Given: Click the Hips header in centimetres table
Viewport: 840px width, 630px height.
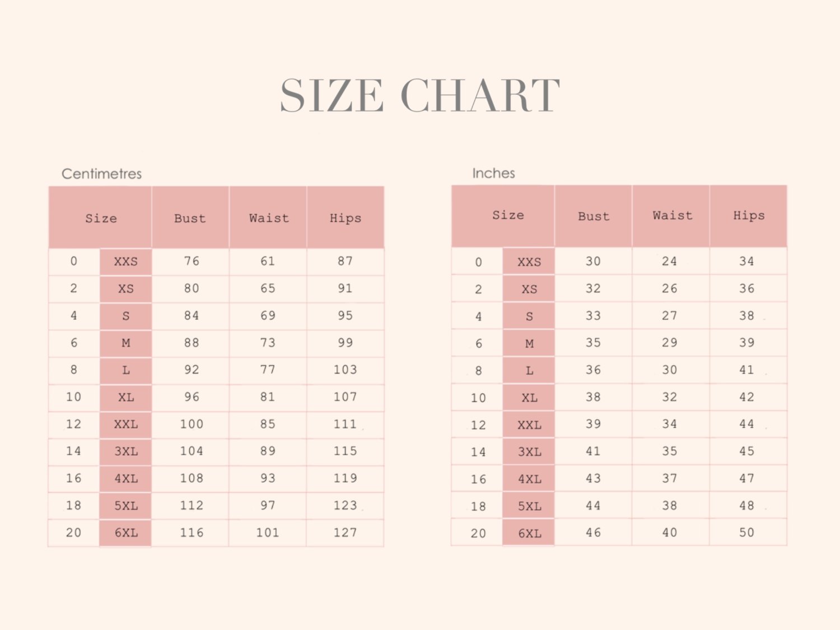Looking at the screenshot, I should 346,218.
